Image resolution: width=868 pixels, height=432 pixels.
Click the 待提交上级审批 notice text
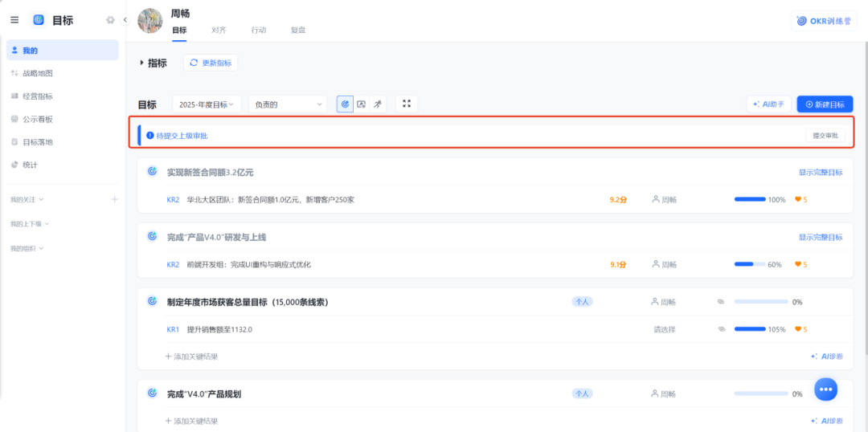182,136
